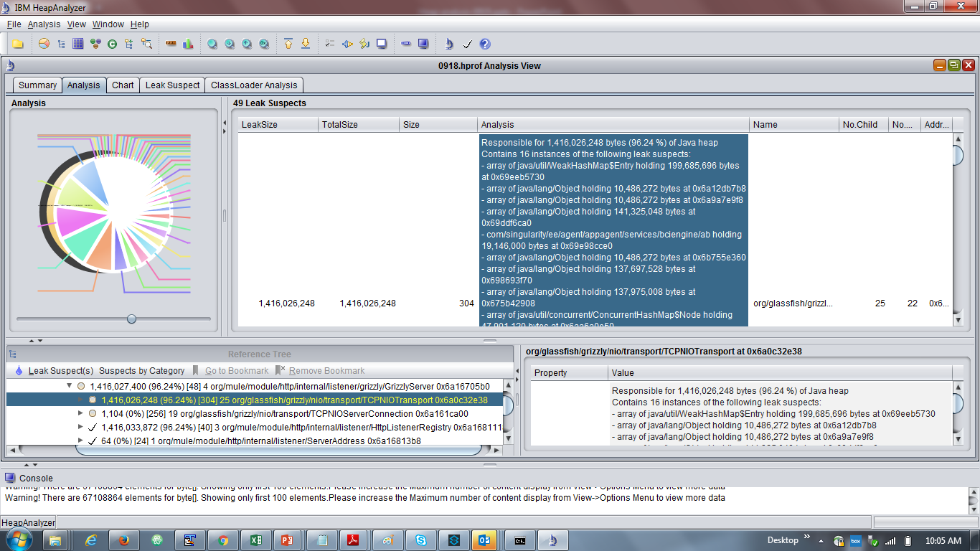Collapse the GrizzlyServer tree node
The image size is (980, 551).
pos(70,386)
